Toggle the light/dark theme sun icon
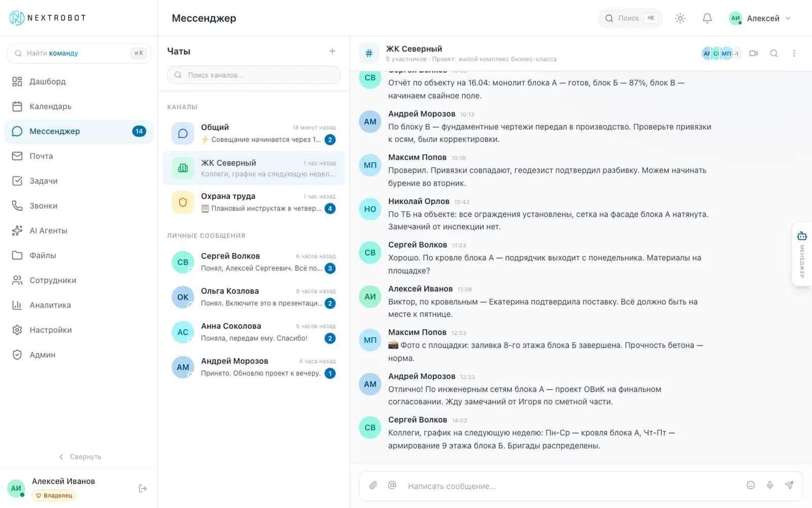The image size is (812, 508). click(x=680, y=18)
